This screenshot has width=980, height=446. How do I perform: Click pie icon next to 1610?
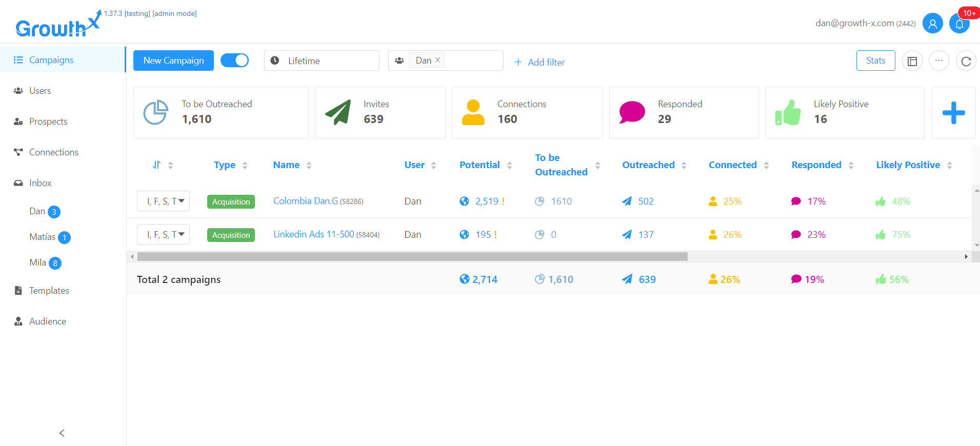[x=539, y=201]
